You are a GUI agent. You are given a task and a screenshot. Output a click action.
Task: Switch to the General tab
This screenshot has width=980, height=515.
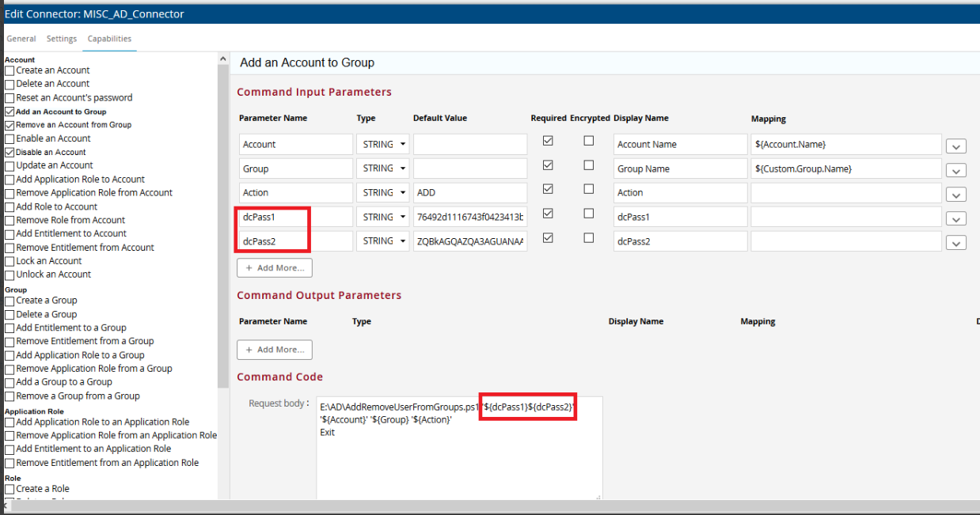click(21, 39)
